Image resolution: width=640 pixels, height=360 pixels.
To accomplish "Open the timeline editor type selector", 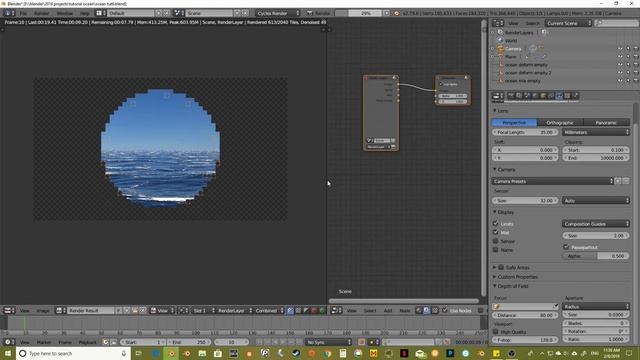I will click(8, 342).
